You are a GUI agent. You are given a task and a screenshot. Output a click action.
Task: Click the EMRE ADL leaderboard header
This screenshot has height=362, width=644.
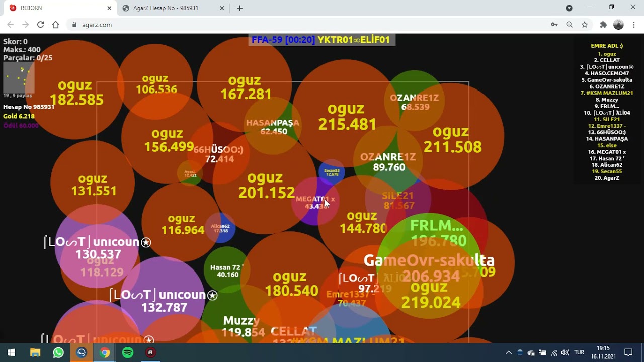(607, 46)
